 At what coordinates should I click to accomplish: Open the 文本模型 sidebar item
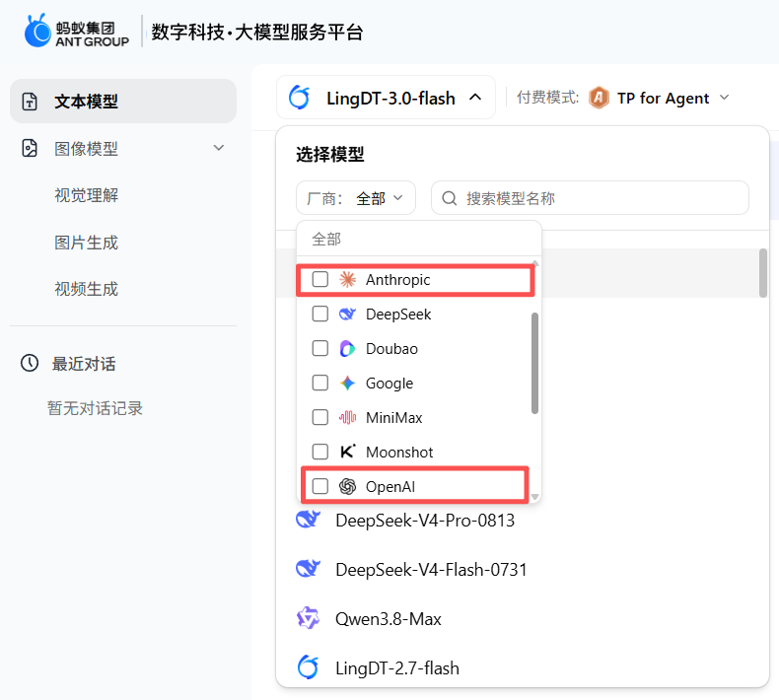[x=123, y=102]
